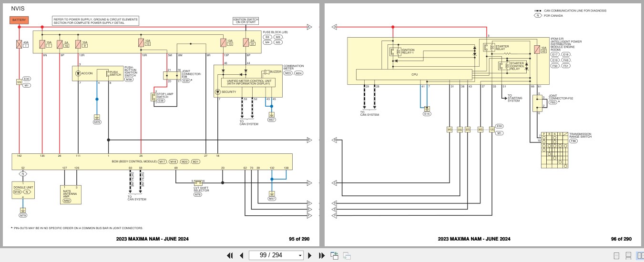Click the previous view navigation icon
Viewport: 644px width, 262px height.
point(335,255)
